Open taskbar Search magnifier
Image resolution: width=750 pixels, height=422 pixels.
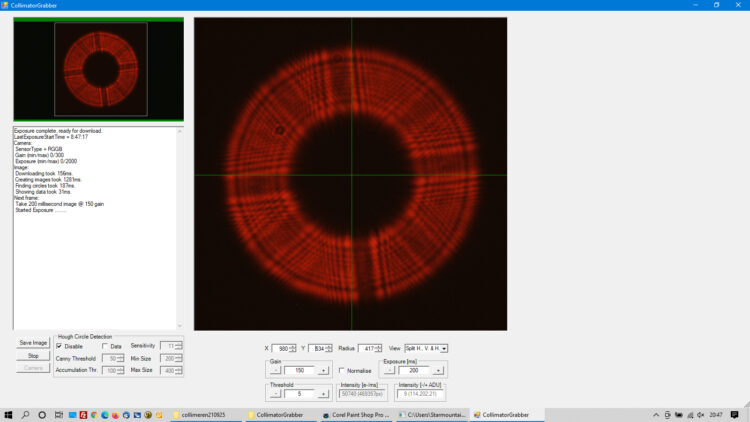(25, 415)
